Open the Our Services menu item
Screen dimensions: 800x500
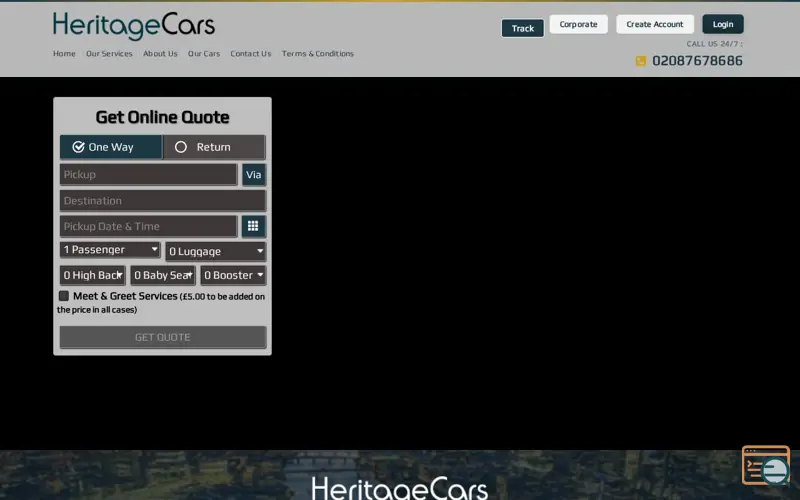109,54
